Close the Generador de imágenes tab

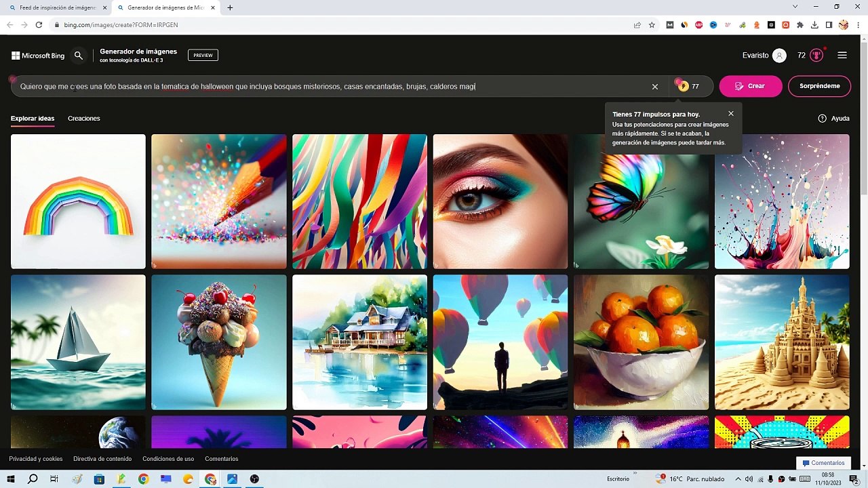(x=213, y=7)
